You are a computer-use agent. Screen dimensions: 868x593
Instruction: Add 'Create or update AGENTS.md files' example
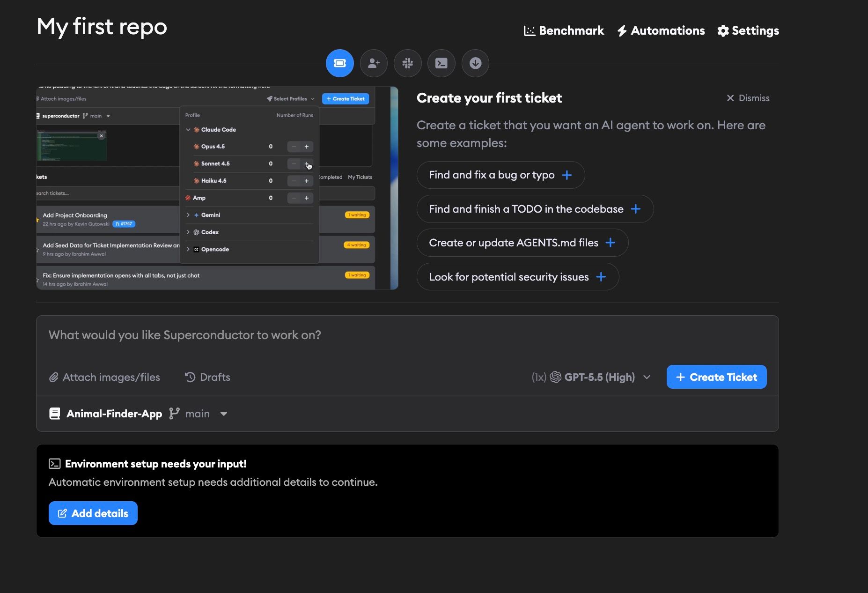[522, 243]
